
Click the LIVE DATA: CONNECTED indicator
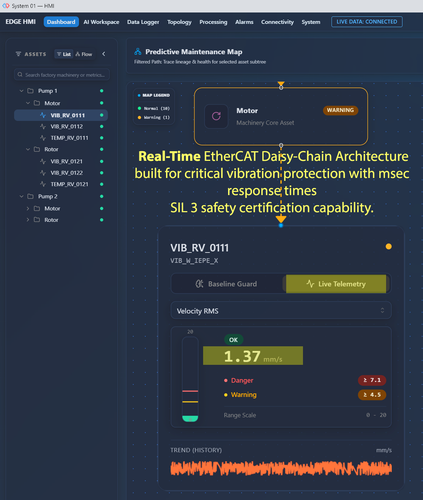[367, 22]
